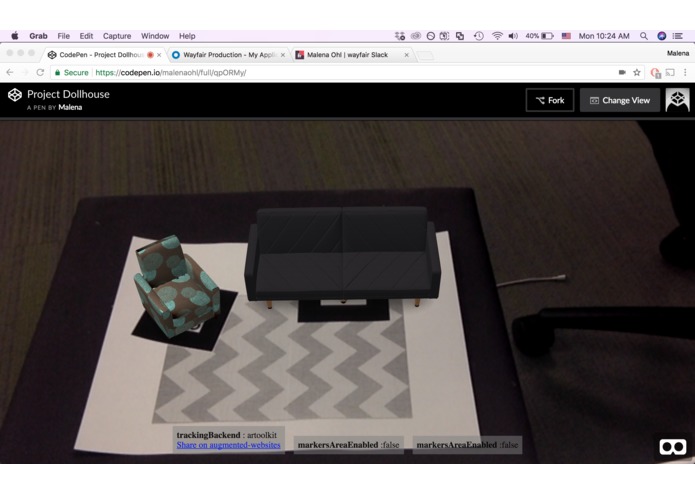Click the red extension icon in toolbar
This screenshot has height=494, width=695.
coord(656,73)
